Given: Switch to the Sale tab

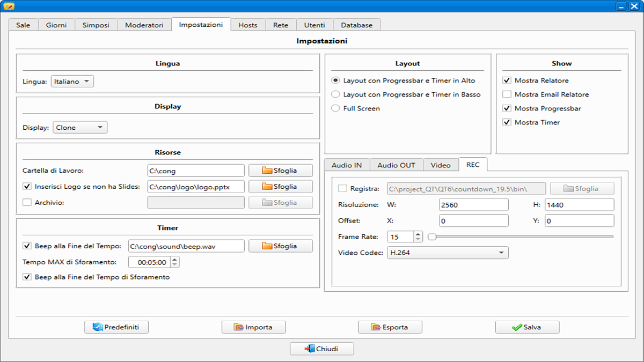Looking at the screenshot, I should pyautogui.click(x=23, y=25).
